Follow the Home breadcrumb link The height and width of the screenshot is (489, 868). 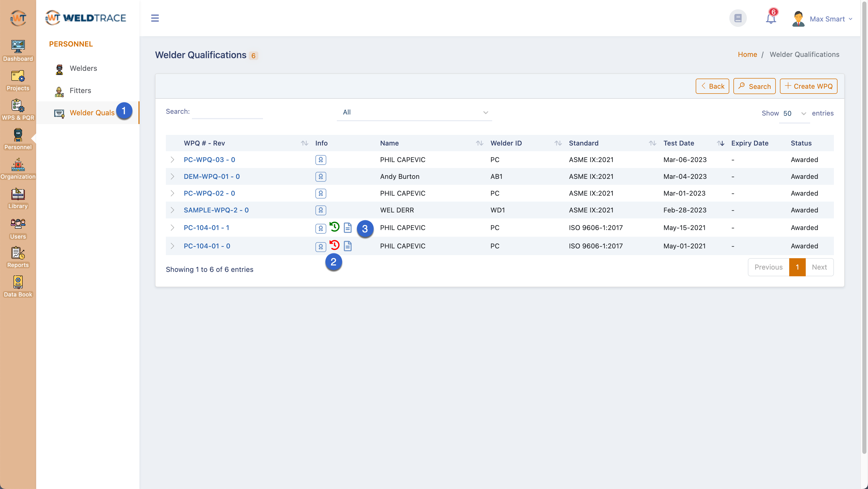[x=747, y=55]
